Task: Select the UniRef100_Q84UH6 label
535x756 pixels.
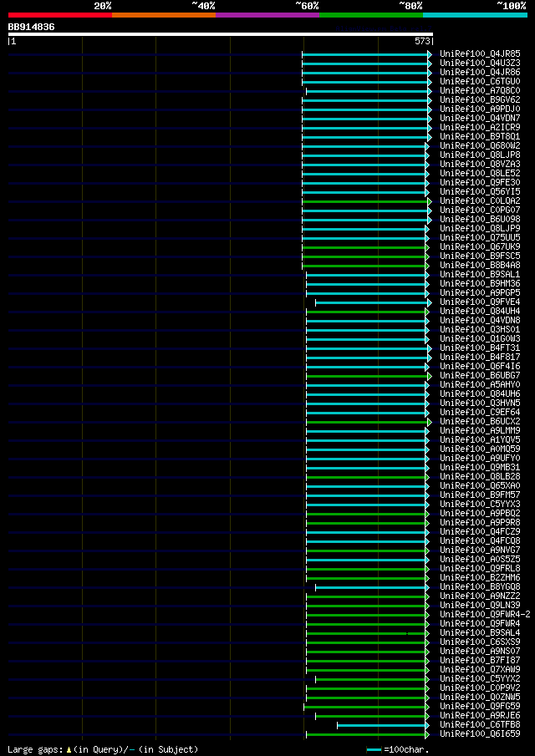Action: pyautogui.click(x=480, y=394)
